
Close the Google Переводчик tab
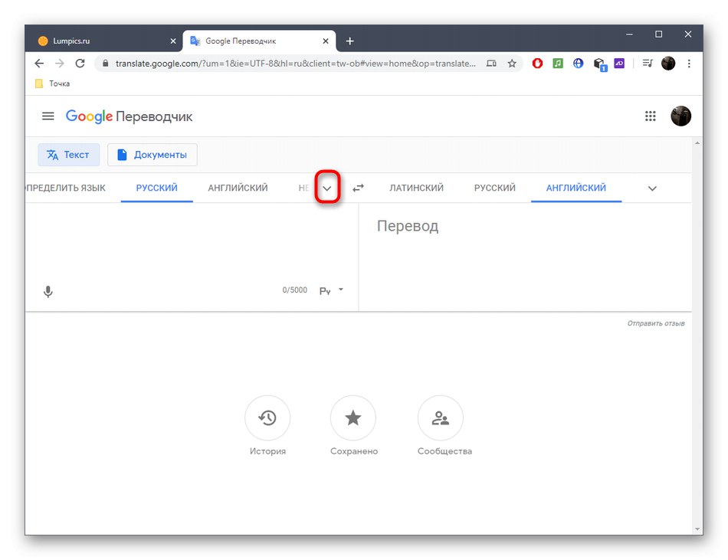click(326, 41)
